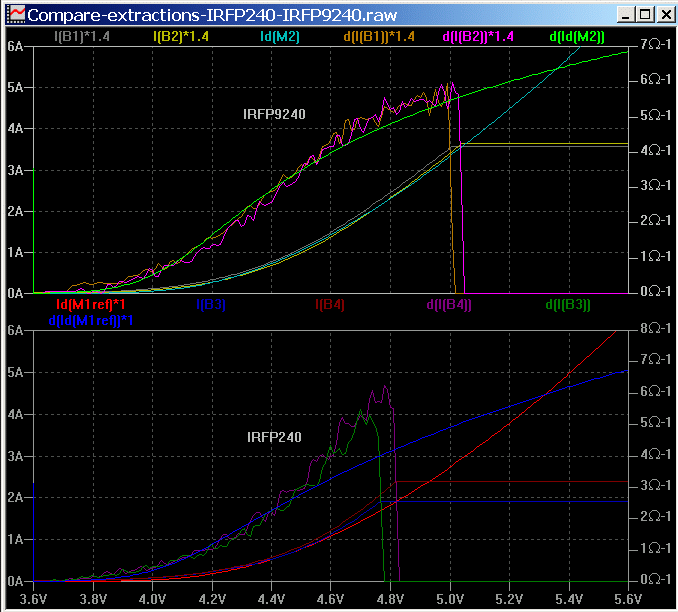Click the 4.0V label on horizontal axis
Screen dimensions: 678x612
pos(153,599)
